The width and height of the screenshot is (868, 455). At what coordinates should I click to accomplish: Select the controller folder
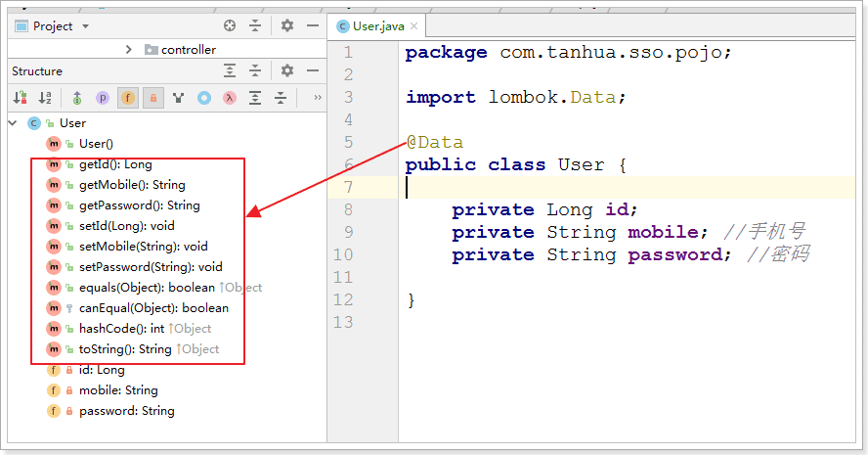click(189, 49)
